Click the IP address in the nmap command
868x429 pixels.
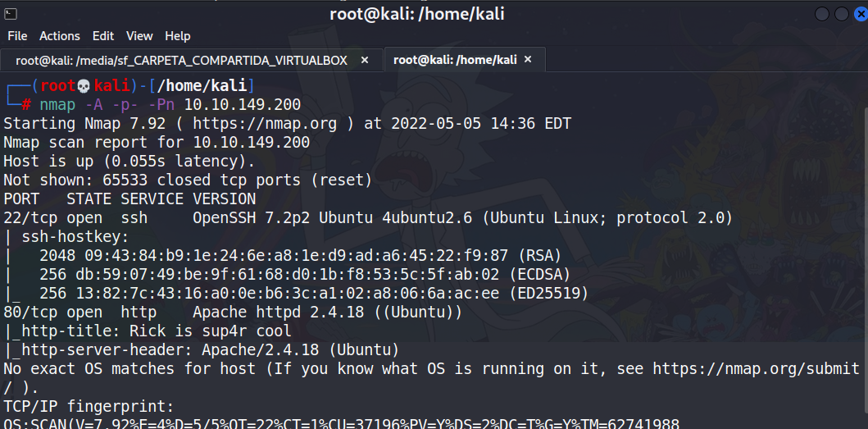pyautogui.click(x=243, y=105)
